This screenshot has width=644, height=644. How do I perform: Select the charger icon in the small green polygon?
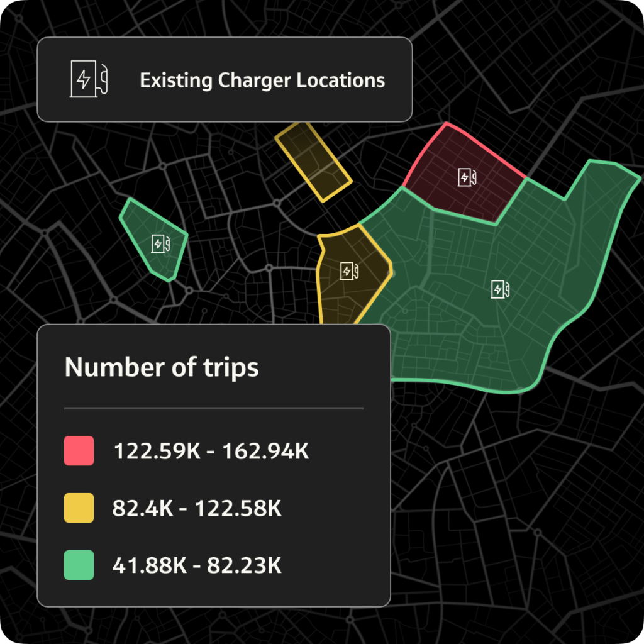tap(160, 243)
